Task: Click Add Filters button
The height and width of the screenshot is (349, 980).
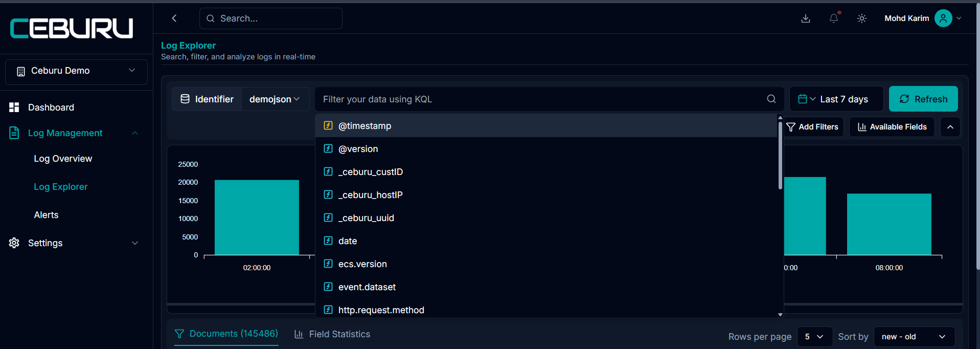Action: 813,127
